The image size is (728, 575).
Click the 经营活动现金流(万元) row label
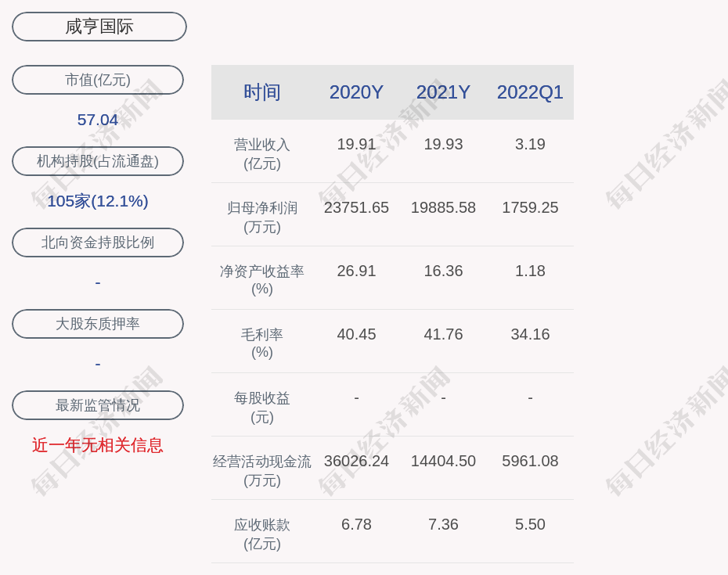click(x=262, y=471)
